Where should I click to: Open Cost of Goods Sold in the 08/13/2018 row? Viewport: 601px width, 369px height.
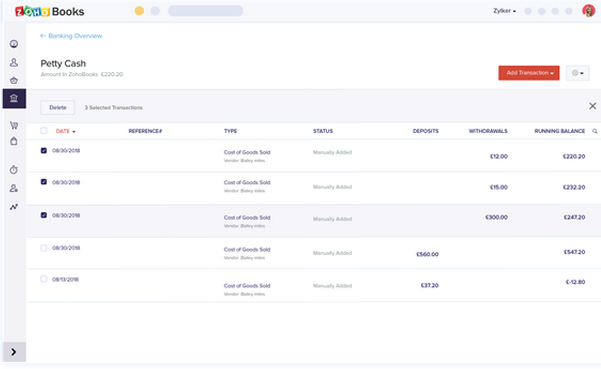point(247,286)
